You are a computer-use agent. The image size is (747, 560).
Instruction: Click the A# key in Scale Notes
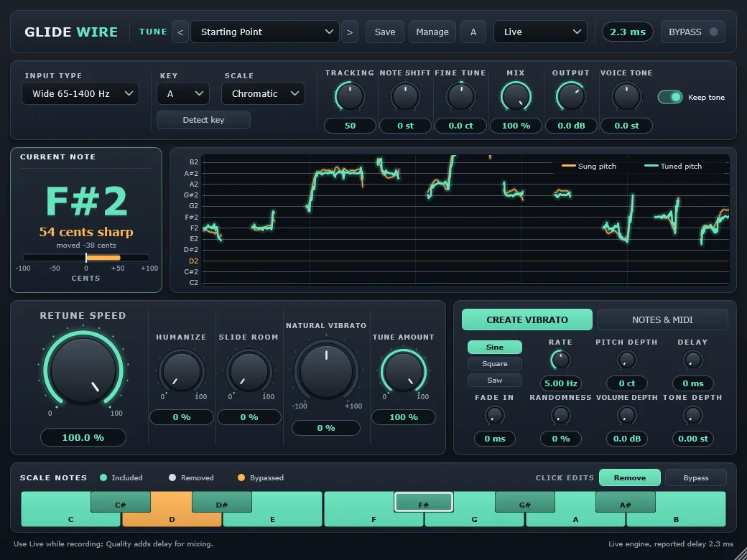pyautogui.click(x=626, y=503)
